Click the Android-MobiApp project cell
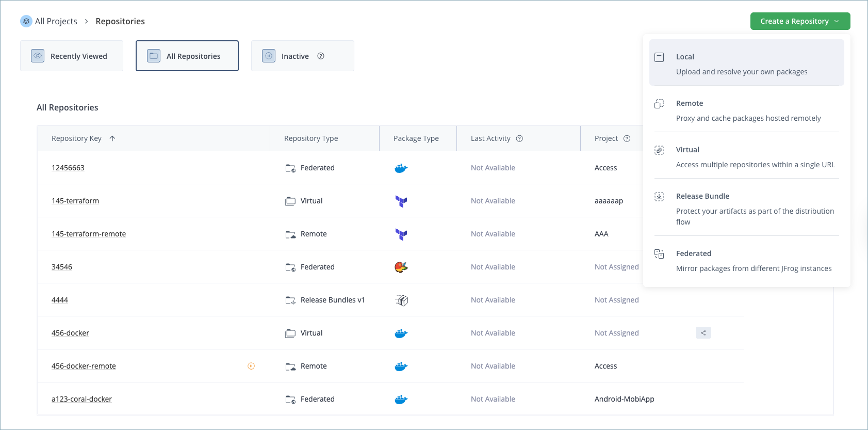This screenshot has height=430, width=868. (x=624, y=399)
